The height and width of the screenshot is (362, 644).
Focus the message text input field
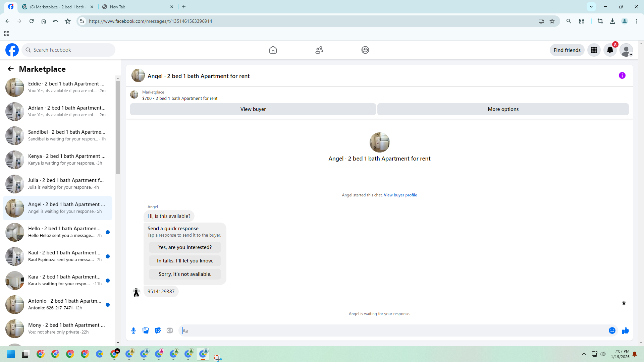[x=392, y=330]
